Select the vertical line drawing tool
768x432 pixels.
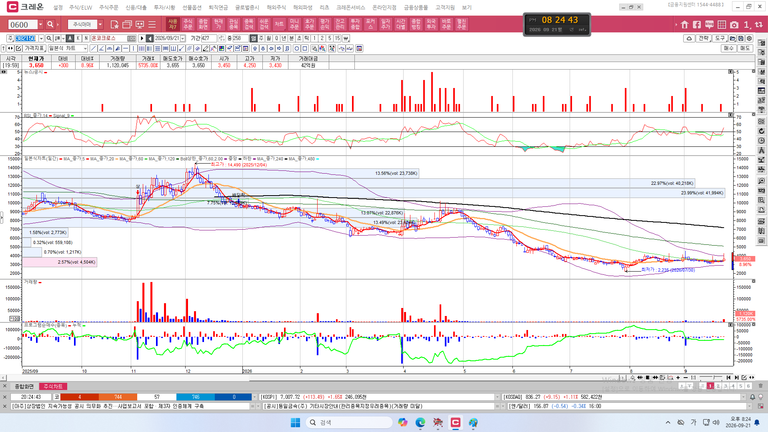tap(133, 48)
